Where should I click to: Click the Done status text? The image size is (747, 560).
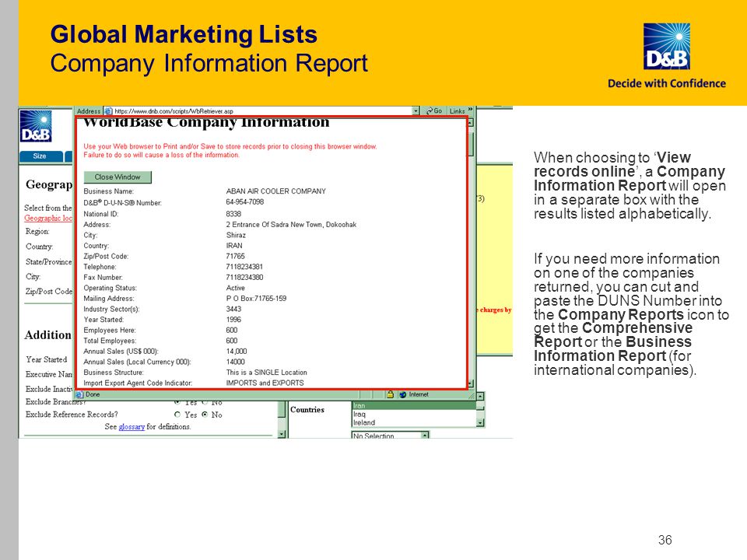pos(93,394)
